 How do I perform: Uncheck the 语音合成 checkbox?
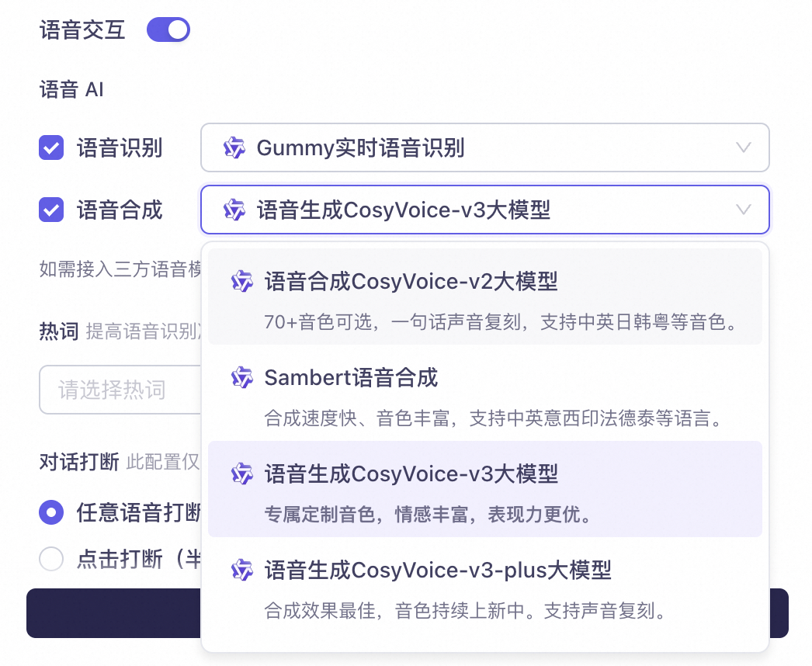[51, 210]
